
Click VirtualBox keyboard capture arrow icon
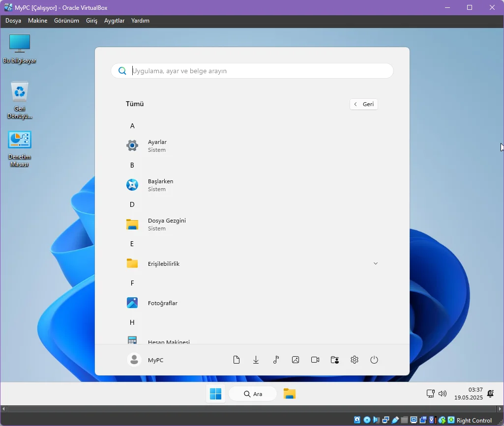click(451, 420)
